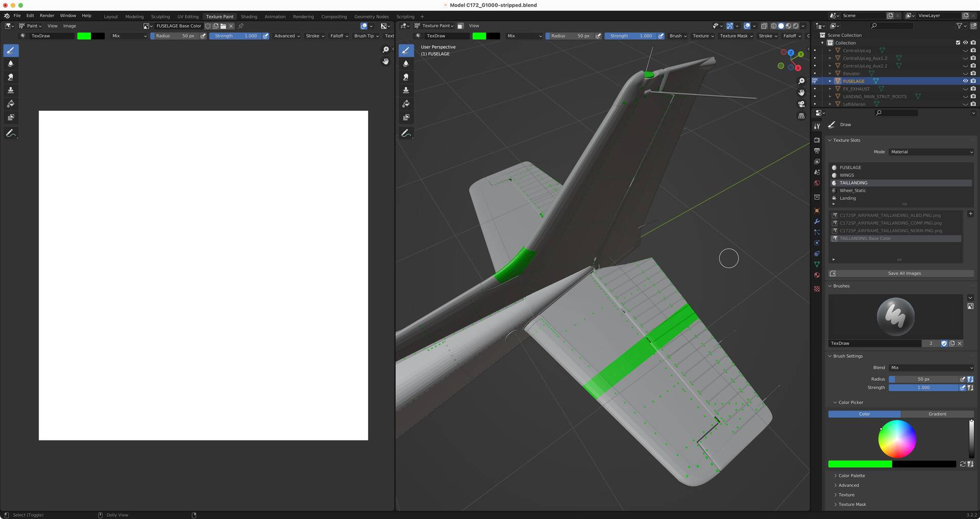Activate the Annotate tool
Screen dimensions: 980x519
[11, 133]
